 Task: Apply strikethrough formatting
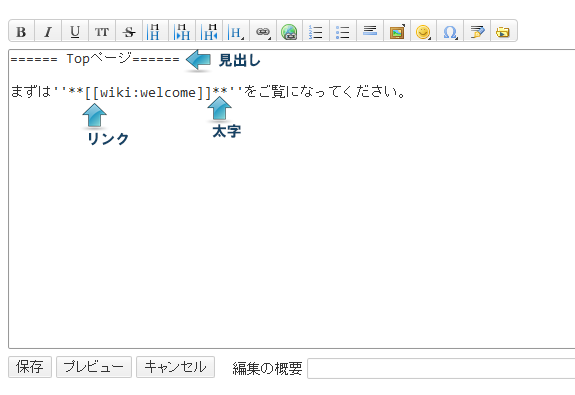tap(129, 32)
